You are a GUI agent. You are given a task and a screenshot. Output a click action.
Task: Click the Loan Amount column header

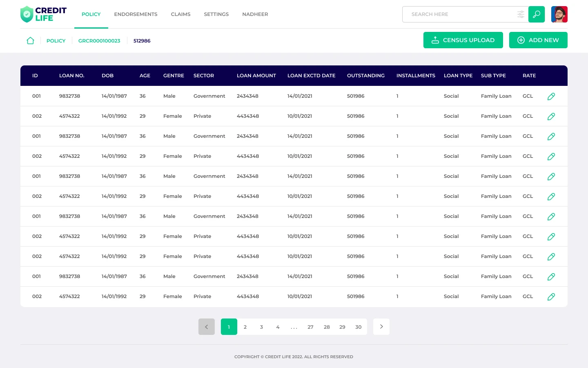(x=256, y=76)
